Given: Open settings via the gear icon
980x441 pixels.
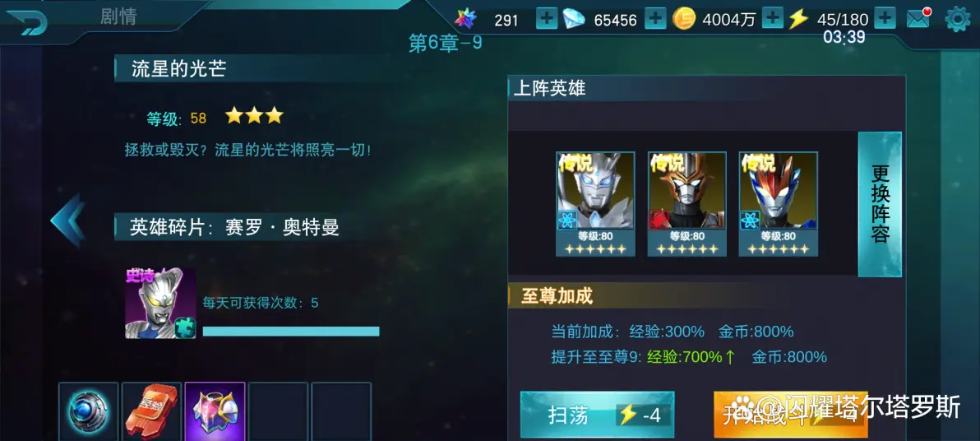Looking at the screenshot, I should pyautogui.click(x=958, y=20).
